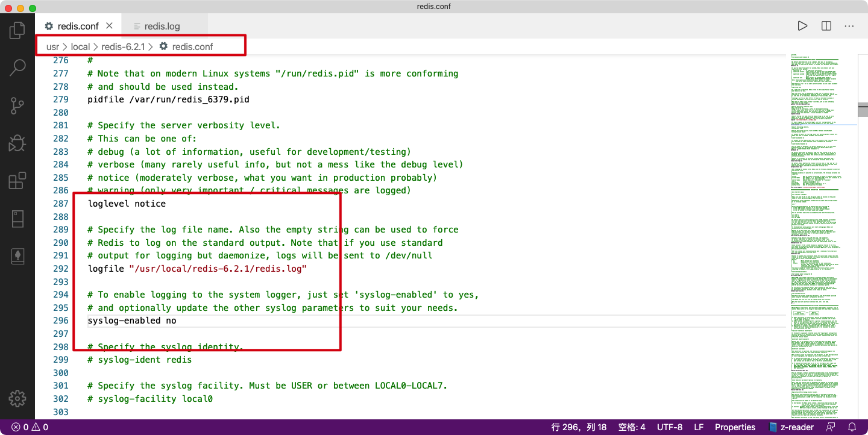Open the notifications bell

click(852, 427)
